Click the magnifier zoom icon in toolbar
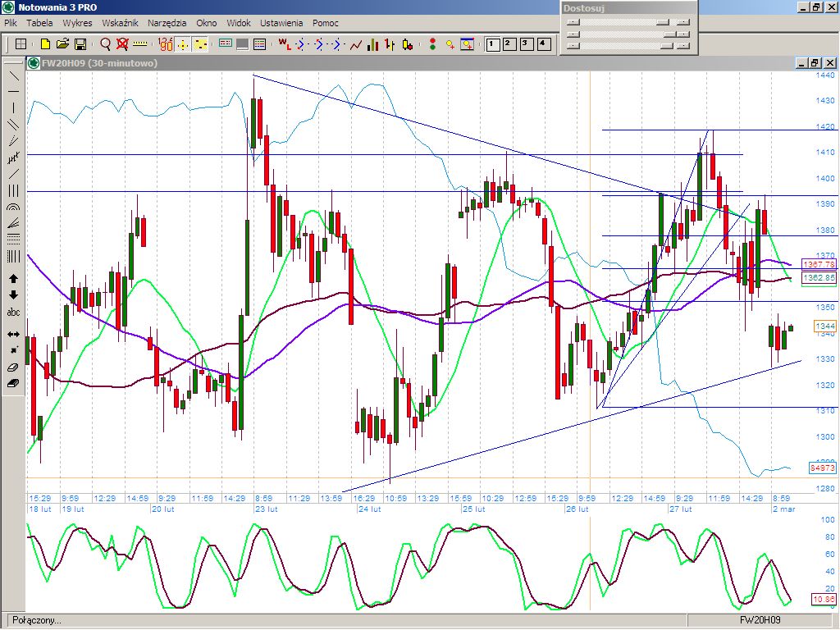The width and height of the screenshot is (840, 630). pyautogui.click(x=105, y=44)
